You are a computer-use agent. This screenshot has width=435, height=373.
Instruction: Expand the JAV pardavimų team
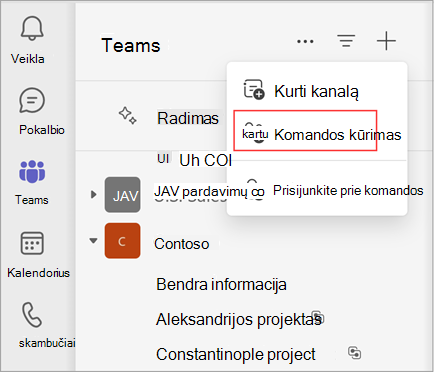[94, 194]
